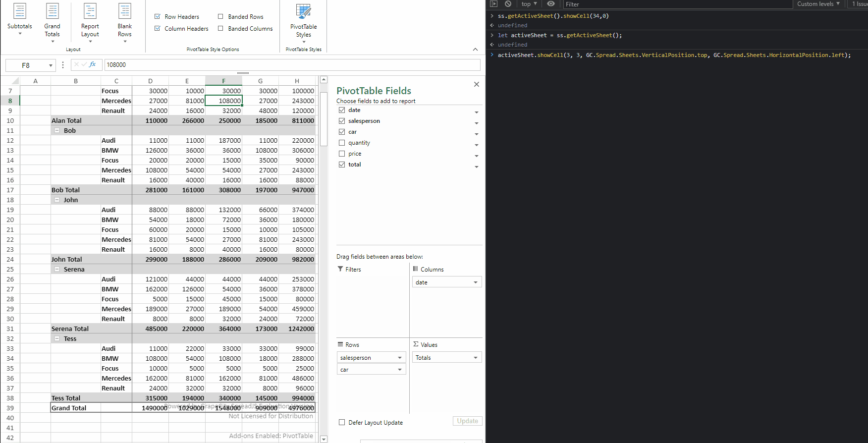Open the Subtotals layout menu

pos(20,20)
